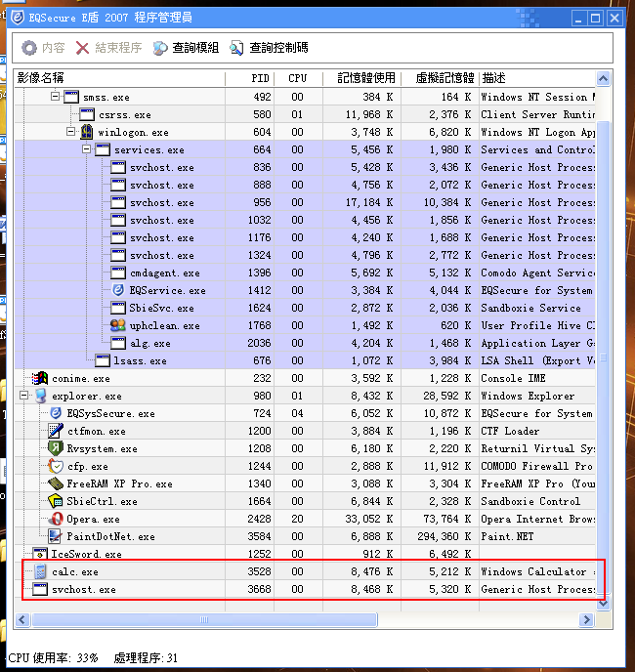Click the 'Opera Internet Brow' description cell
This screenshot has height=672, width=635.
click(537, 519)
